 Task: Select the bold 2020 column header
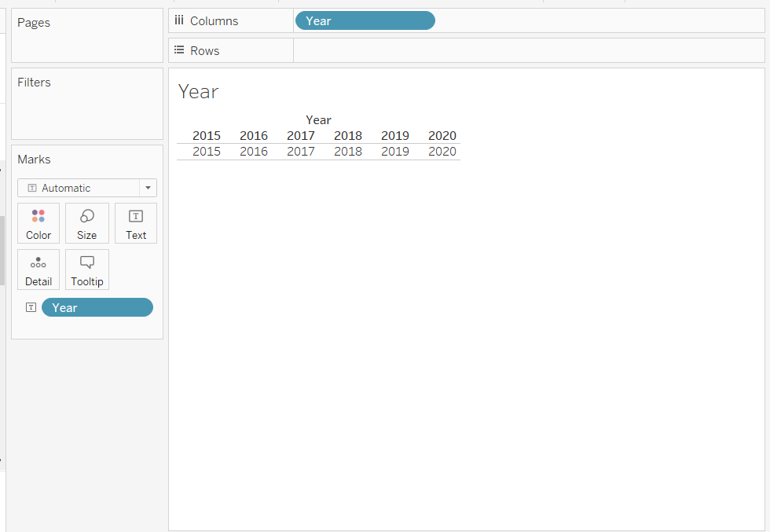click(442, 136)
